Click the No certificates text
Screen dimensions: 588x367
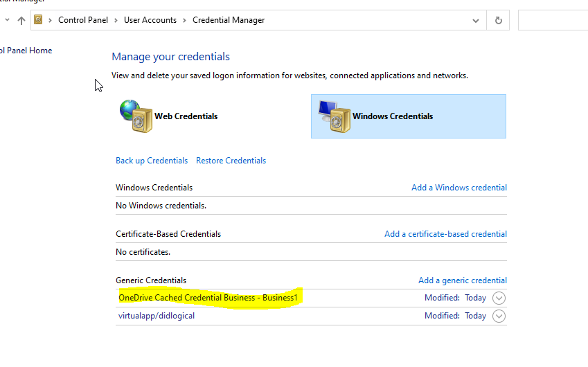click(143, 252)
